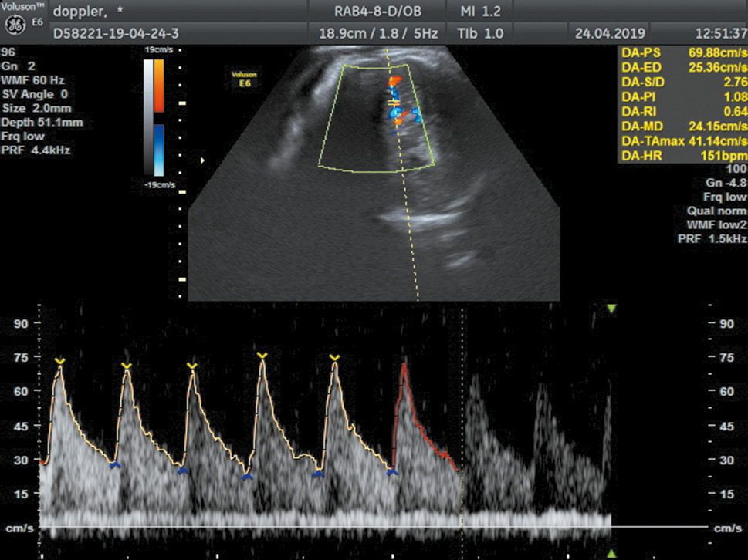This screenshot has width=748, height=560.
Task: Select the DA-PS 69.88cm/s measurement row
Action: pos(682,52)
